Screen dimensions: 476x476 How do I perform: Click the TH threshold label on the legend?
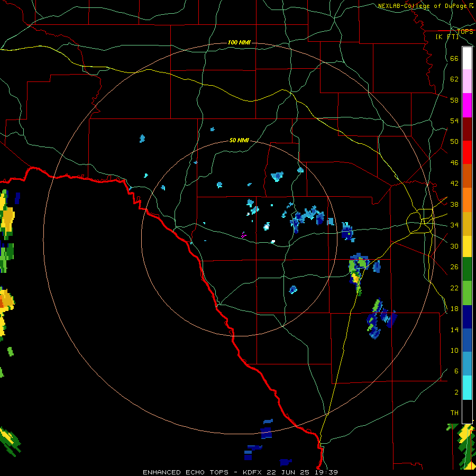pos(454,413)
